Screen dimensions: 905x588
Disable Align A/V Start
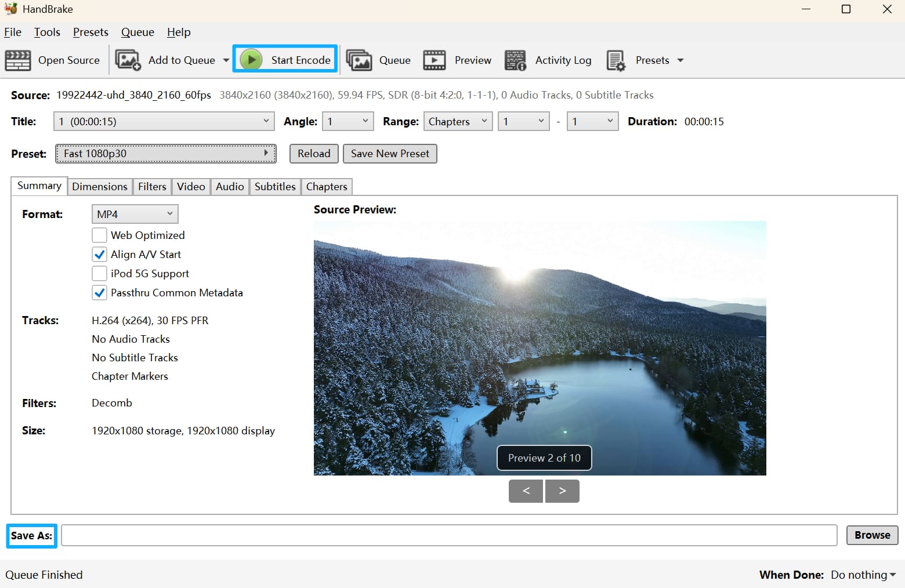pyautogui.click(x=99, y=254)
